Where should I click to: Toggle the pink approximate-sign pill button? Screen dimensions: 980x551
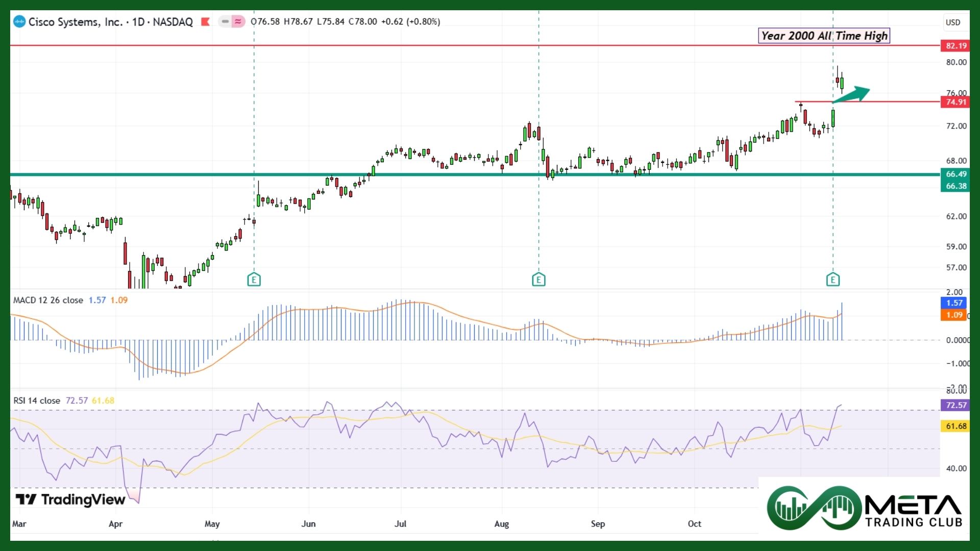[x=238, y=22]
